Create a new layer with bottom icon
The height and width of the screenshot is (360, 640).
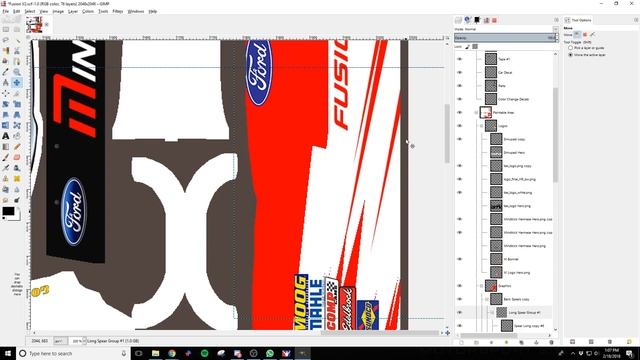(461, 342)
